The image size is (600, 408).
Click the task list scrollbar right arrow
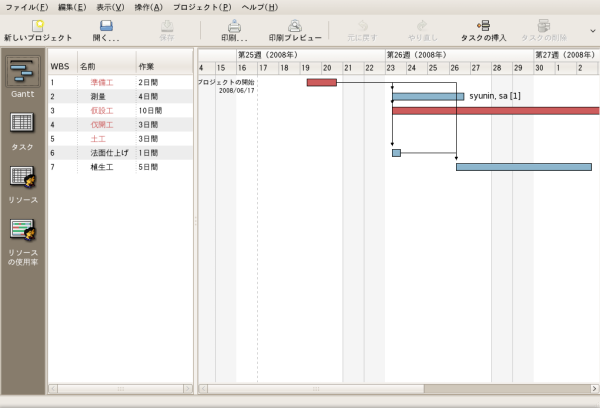coord(188,388)
